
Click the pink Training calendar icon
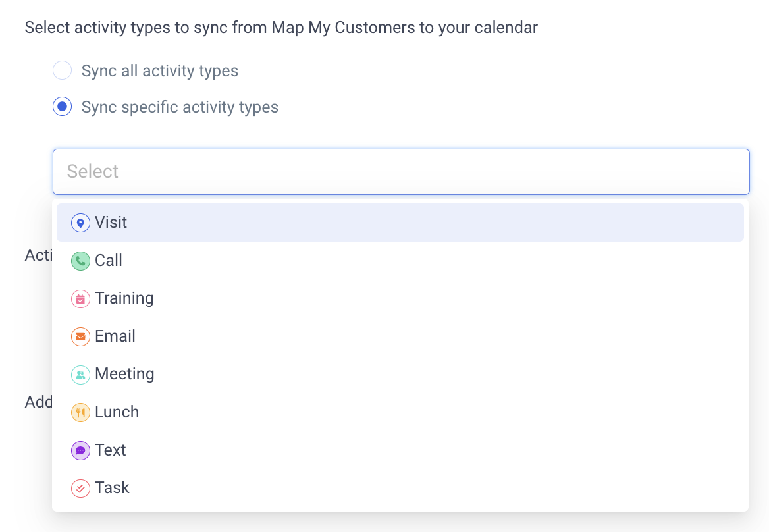point(80,299)
